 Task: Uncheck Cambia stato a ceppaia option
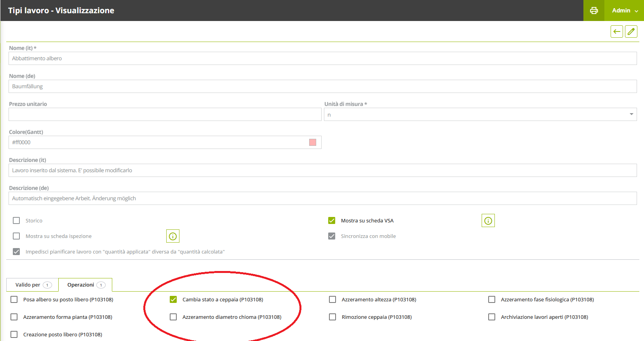(173, 300)
